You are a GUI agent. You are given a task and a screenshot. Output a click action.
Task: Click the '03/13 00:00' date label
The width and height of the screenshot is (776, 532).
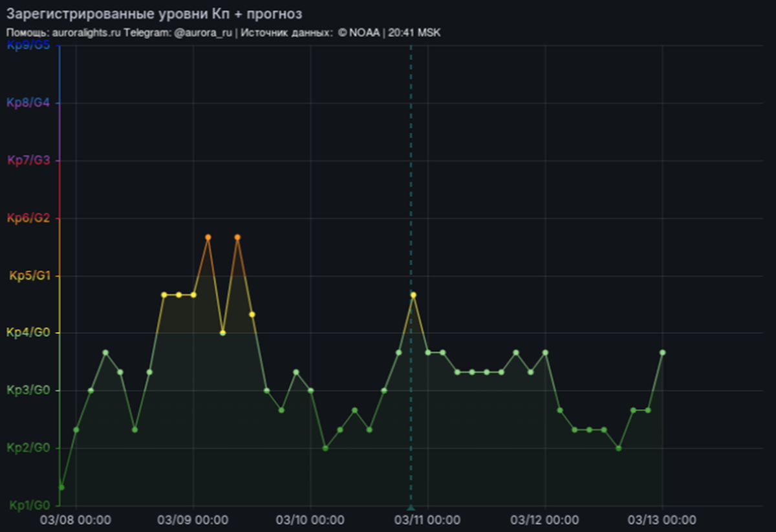click(x=662, y=520)
